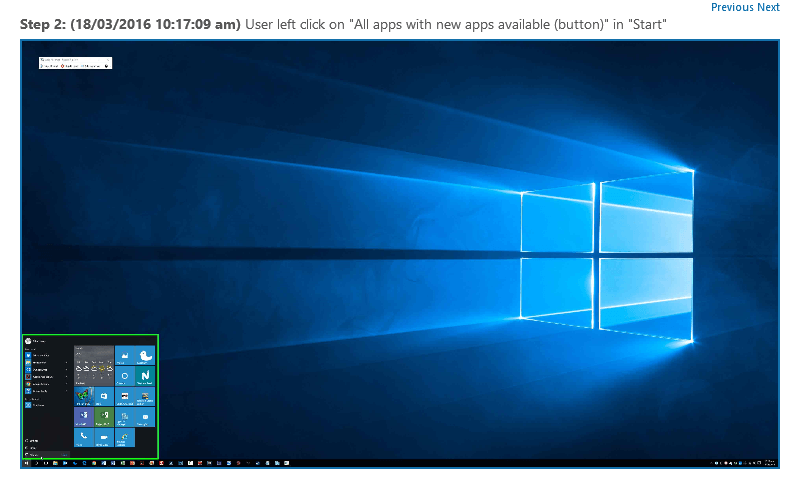Viewport: 799px width, 483px height.
Task: Go to the Next step link
Action: [768, 7]
